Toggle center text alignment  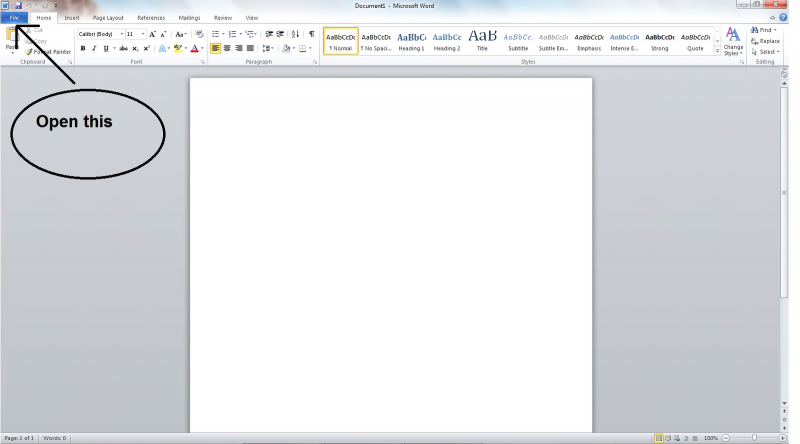tap(227, 48)
